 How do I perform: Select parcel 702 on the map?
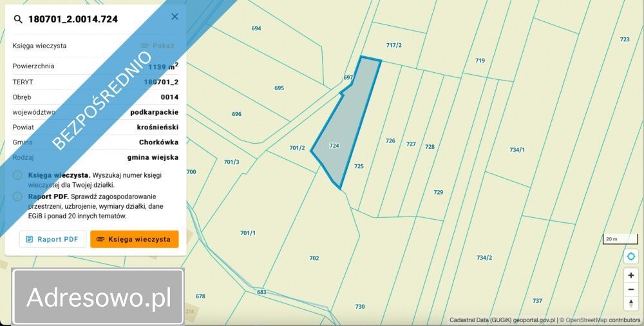[x=314, y=258]
